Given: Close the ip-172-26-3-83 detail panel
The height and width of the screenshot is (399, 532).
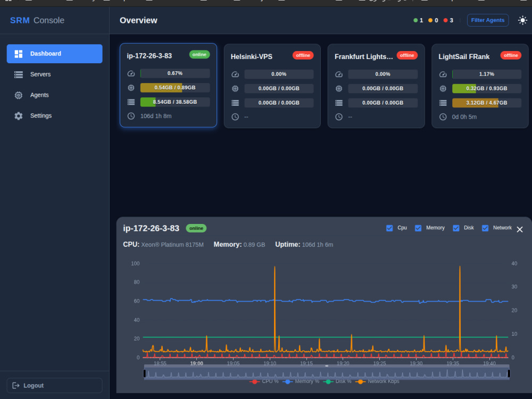Looking at the screenshot, I should pos(519,230).
